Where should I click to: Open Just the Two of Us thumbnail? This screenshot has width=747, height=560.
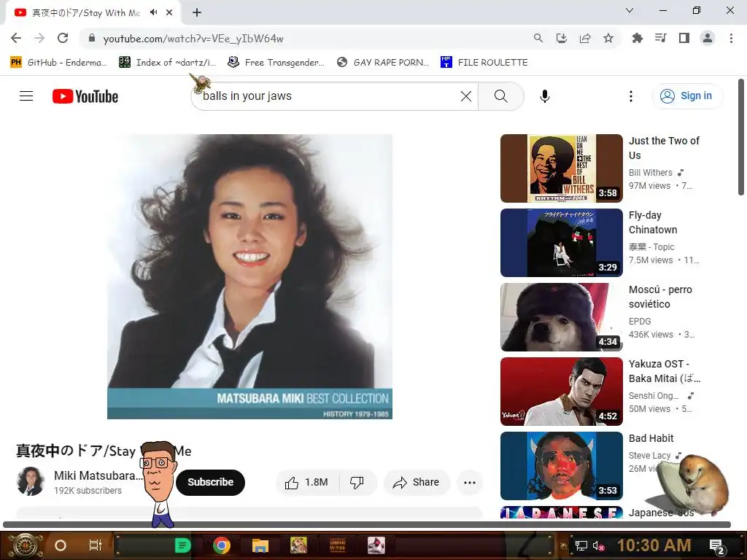tap(561, 168)
